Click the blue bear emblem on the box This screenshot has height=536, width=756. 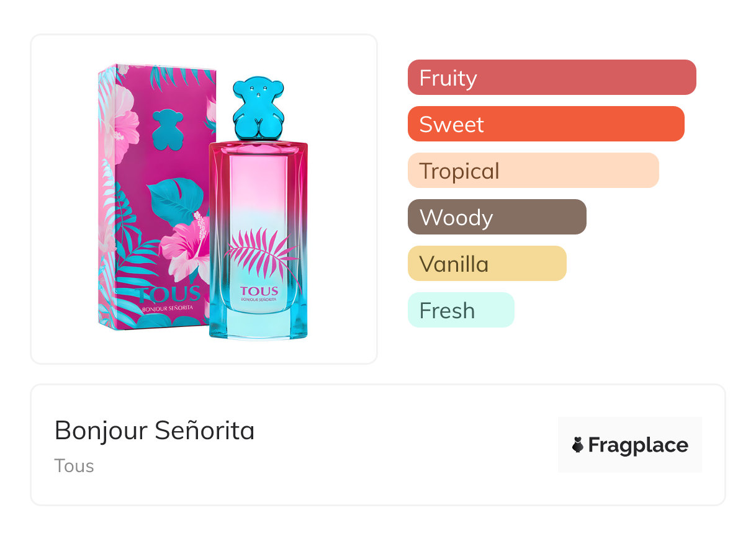[166, 126]
